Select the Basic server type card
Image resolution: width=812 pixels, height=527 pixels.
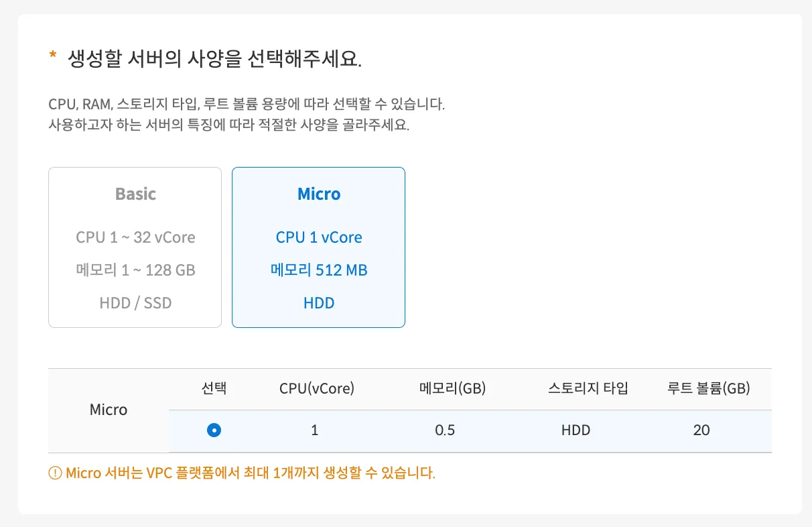135,247
